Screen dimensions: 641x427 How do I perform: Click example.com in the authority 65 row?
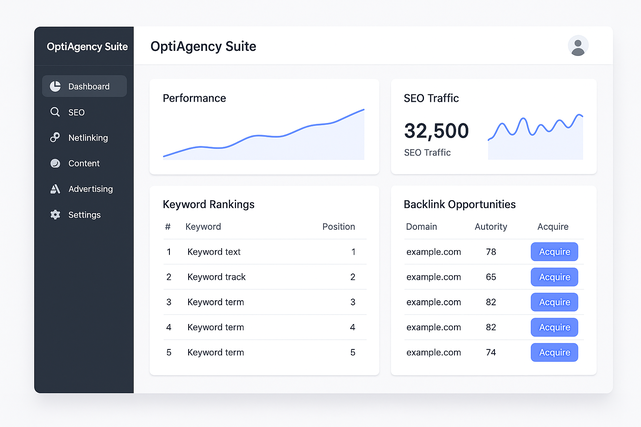[434, 277]
